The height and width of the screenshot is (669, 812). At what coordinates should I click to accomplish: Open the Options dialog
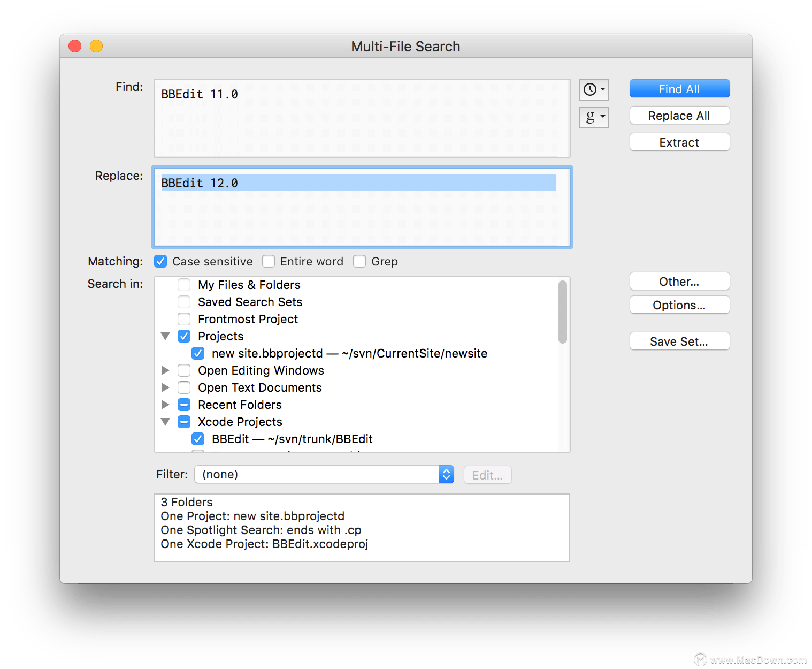point(679,305)
